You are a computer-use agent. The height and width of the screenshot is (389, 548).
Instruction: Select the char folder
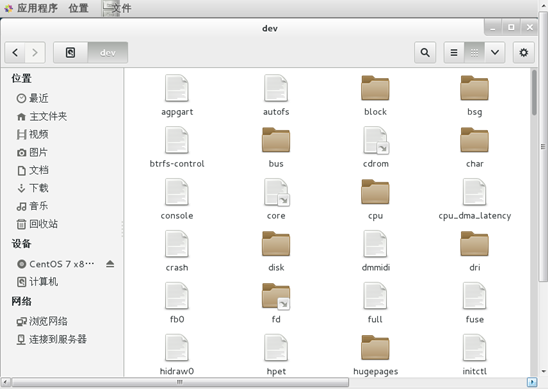[475, 141]
